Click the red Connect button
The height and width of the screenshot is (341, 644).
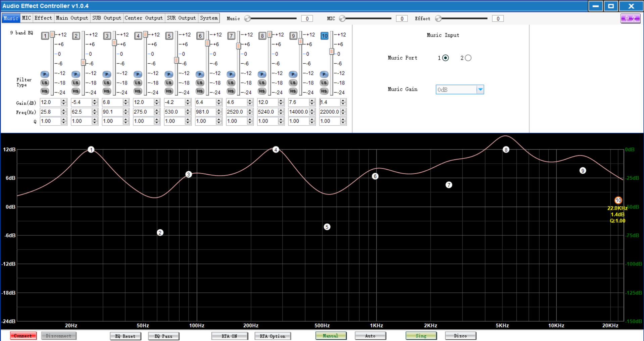[23, 336]
